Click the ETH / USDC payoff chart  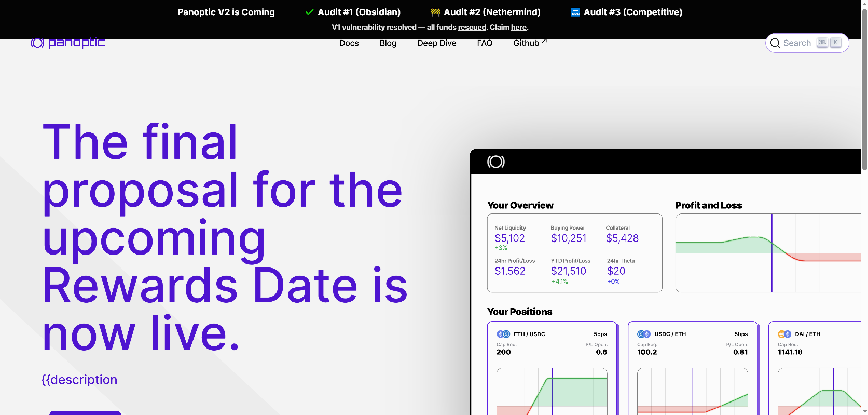pos(552,391)
